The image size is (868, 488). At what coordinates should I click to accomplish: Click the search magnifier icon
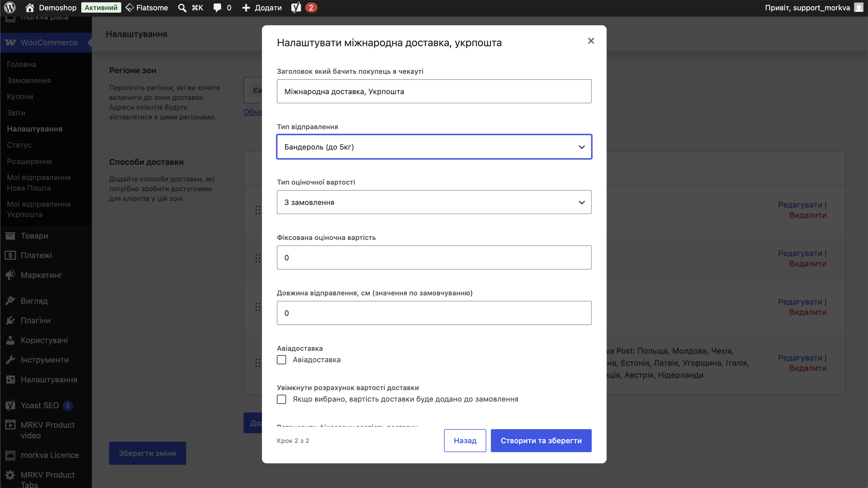182,8
